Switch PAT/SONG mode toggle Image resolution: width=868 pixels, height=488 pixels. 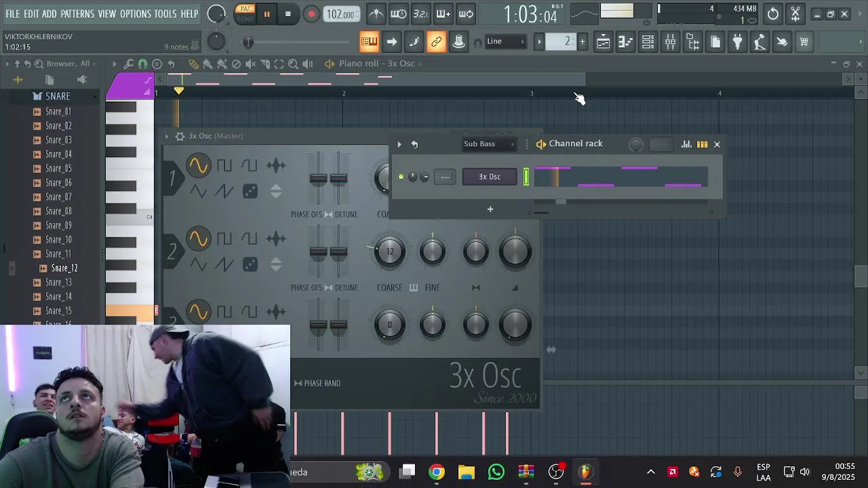pos(245,14)
